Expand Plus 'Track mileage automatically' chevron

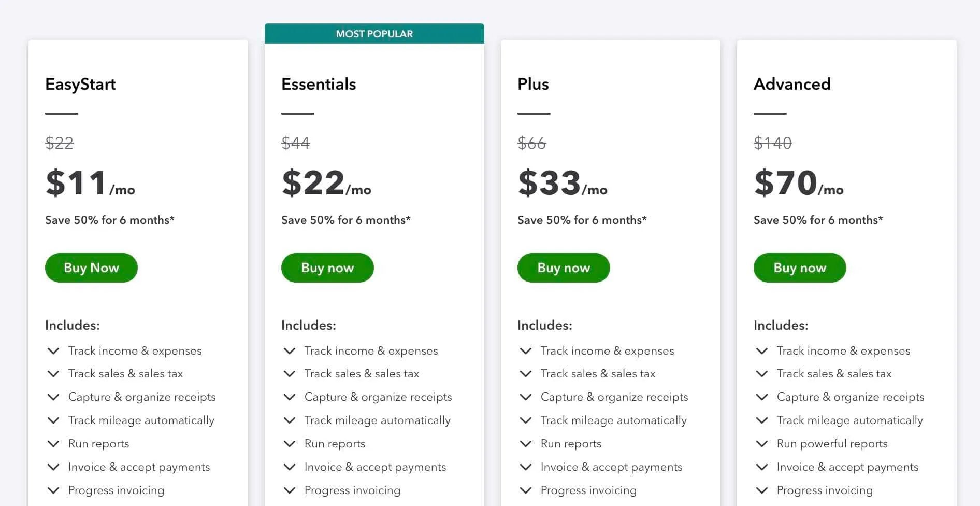[525, 420]
